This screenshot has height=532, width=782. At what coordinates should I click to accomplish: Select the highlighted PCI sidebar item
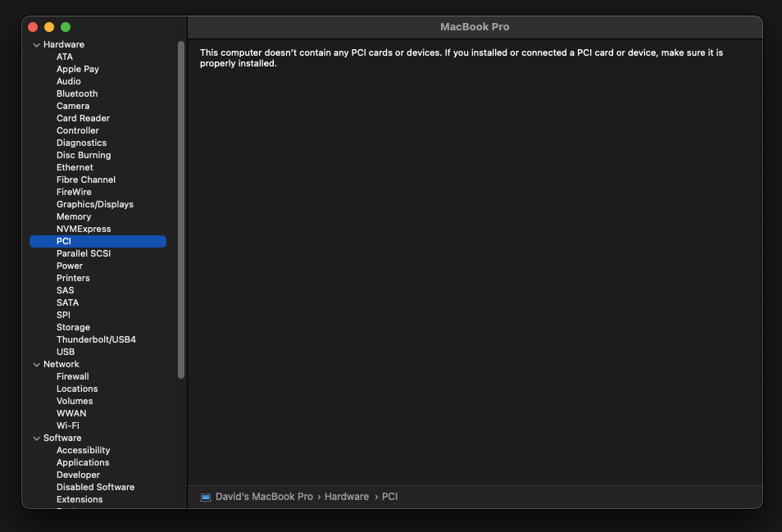click(x=98, y=241)
